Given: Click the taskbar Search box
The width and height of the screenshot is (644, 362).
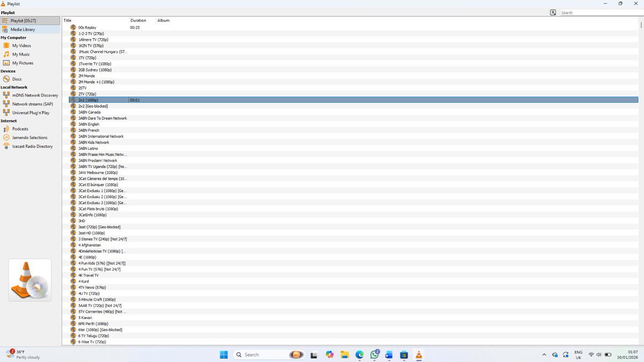Looking at the screenshot, I should pyautogui.click(x=270, y=354).
